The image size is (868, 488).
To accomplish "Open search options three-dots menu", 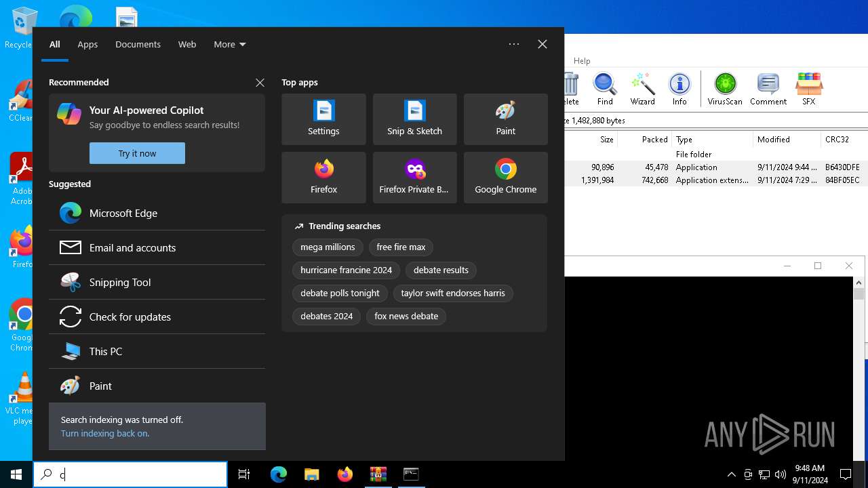I will (x=514, y=44).
